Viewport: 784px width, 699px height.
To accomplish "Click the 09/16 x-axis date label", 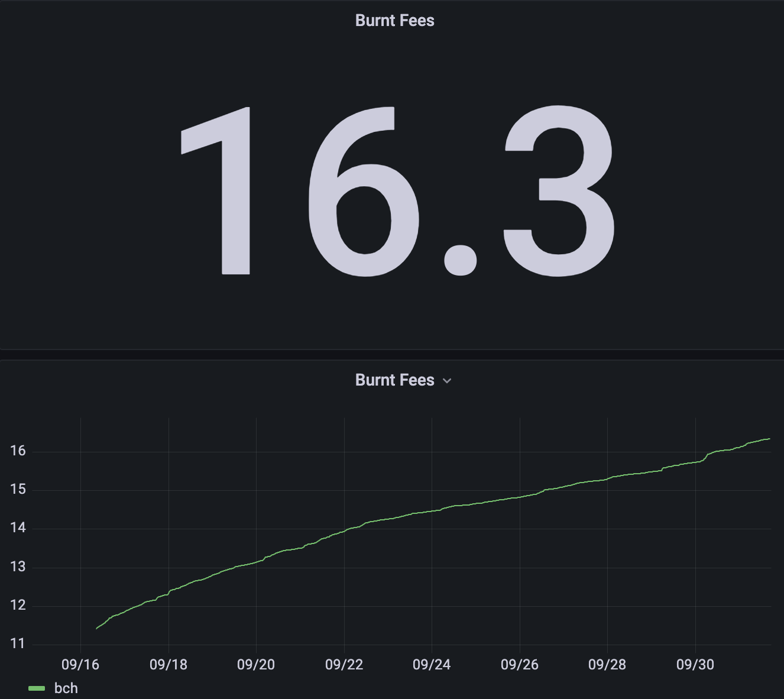I will [80, 665].
